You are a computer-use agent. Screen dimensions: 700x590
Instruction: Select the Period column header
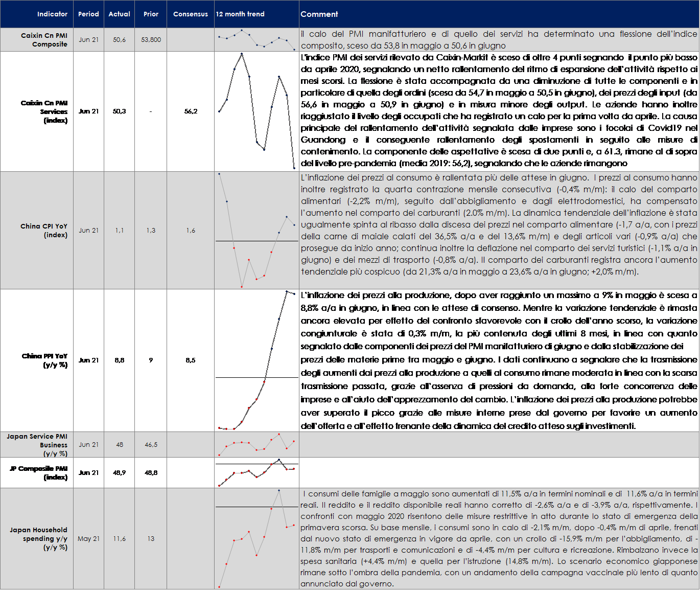tap(88, 14)
